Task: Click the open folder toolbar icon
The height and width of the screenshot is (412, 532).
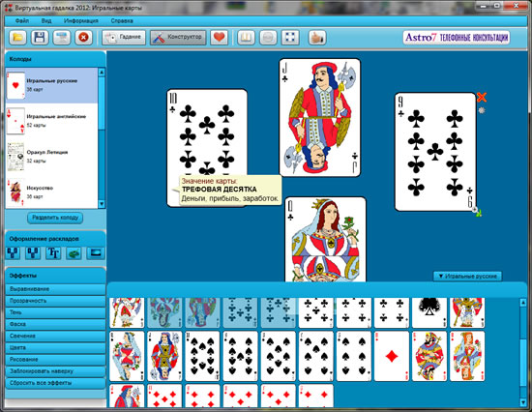Action: point(18,38)
